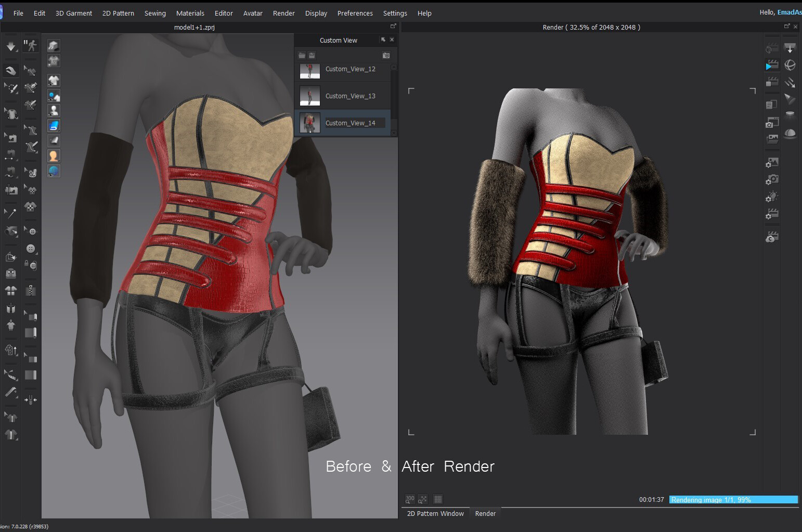
Task: Open the Sewing menu
Action: [x=155, y=13]
